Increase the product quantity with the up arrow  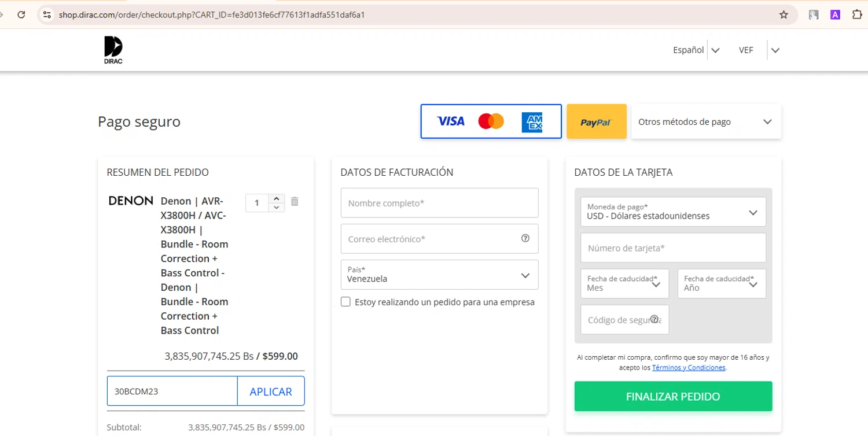pyautogui.click(x=277, y=198)
